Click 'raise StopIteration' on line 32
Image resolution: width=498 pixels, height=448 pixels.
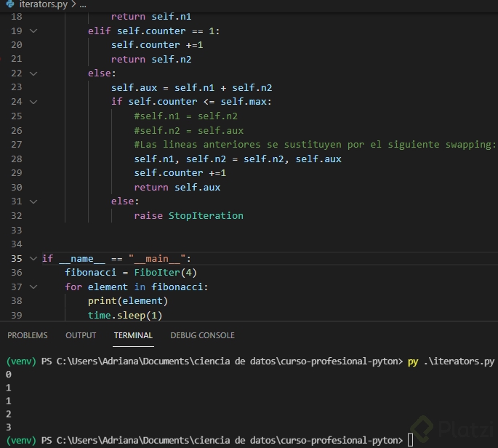coord(188,216)
